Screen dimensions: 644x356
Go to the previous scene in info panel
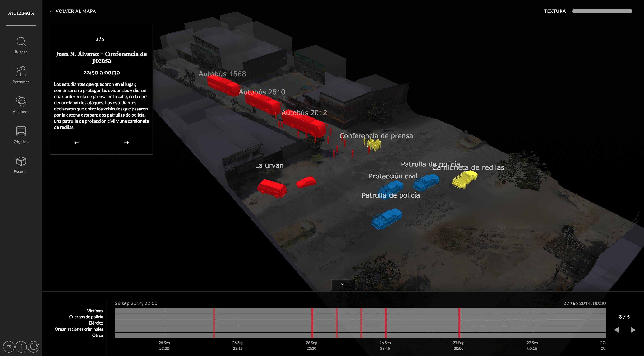click(77, 143)
